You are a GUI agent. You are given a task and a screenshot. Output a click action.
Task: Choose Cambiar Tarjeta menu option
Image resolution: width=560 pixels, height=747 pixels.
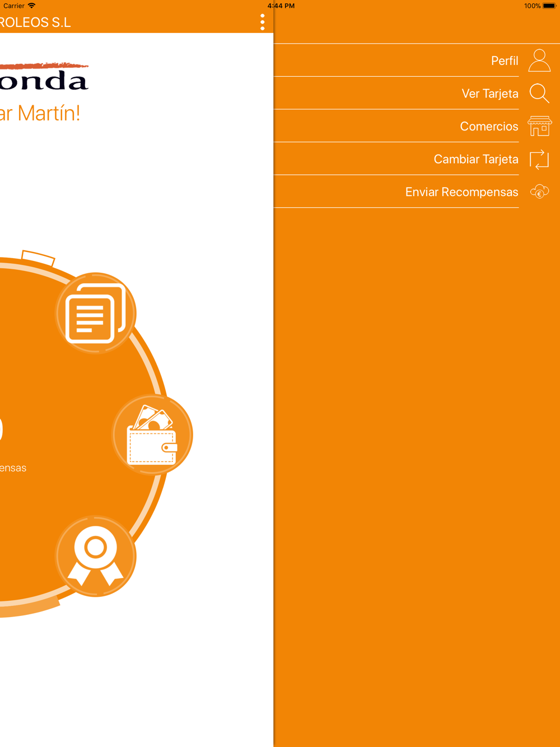click(x=417, y=159)
